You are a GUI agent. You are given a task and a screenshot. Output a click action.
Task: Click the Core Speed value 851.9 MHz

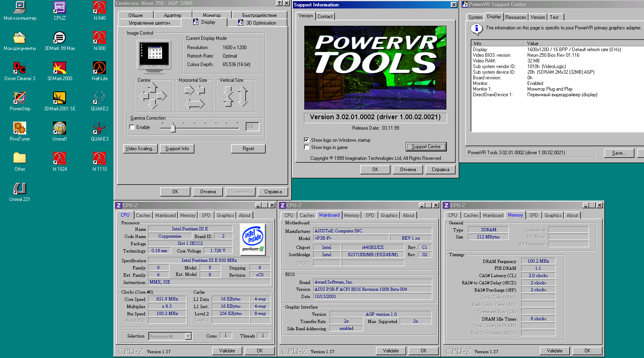click(167, 299)
